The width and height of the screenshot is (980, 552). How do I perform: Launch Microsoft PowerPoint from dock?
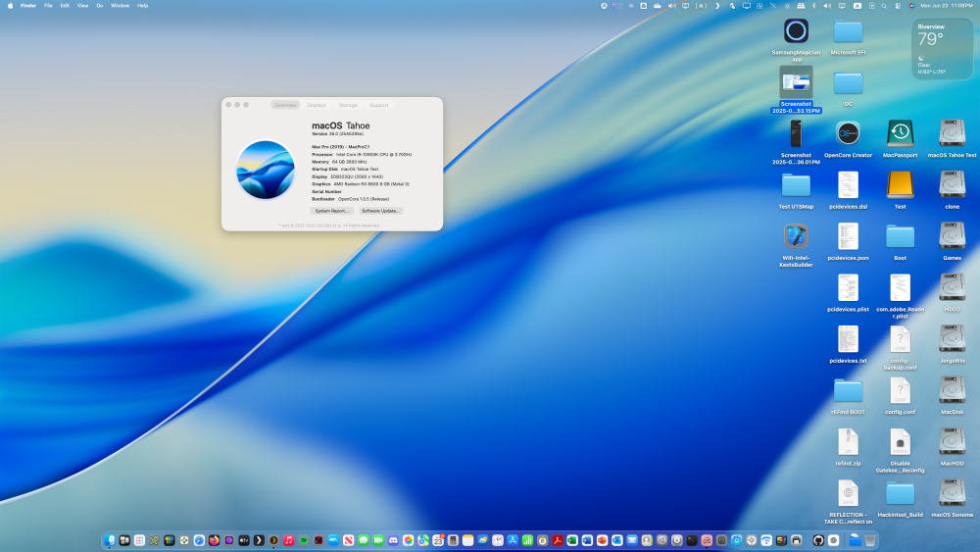click(x=602, y=540)
